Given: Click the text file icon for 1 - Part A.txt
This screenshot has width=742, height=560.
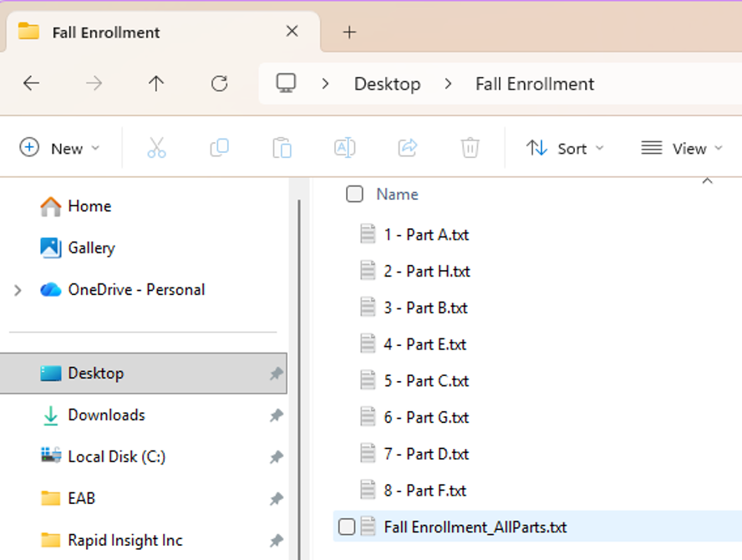Looking at the screenshot, I should click(368, 233).
